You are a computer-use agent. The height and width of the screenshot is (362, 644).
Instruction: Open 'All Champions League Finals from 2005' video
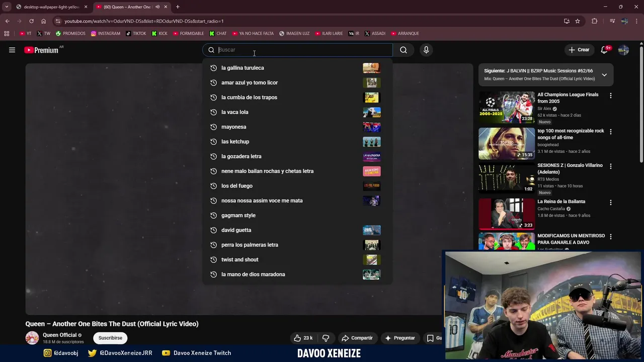[x=568, y=98]
